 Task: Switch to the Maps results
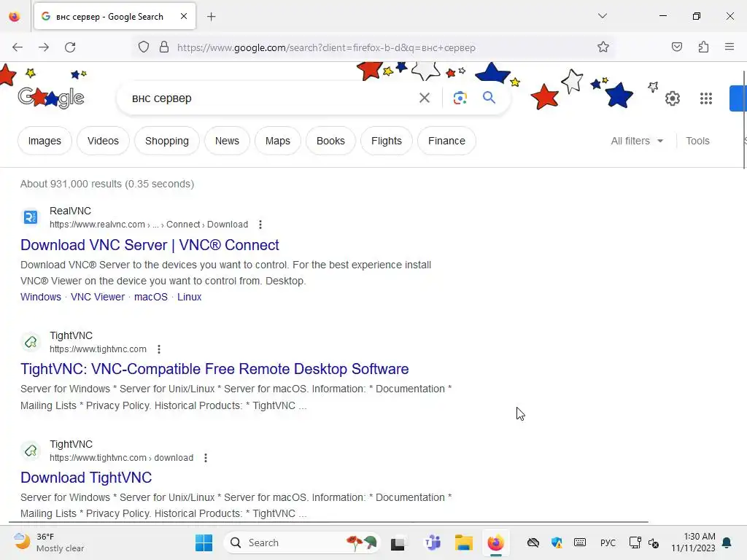(278, 141)
